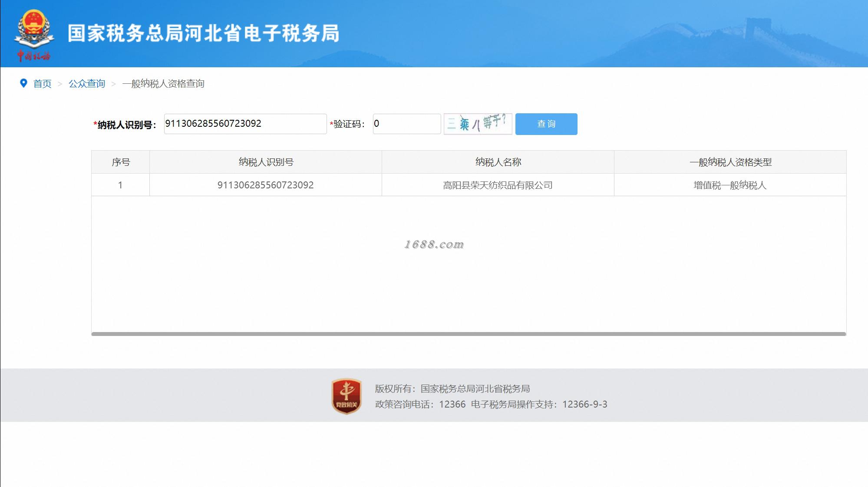
Task: Click the 查询 search button
Action: point(546,124)
